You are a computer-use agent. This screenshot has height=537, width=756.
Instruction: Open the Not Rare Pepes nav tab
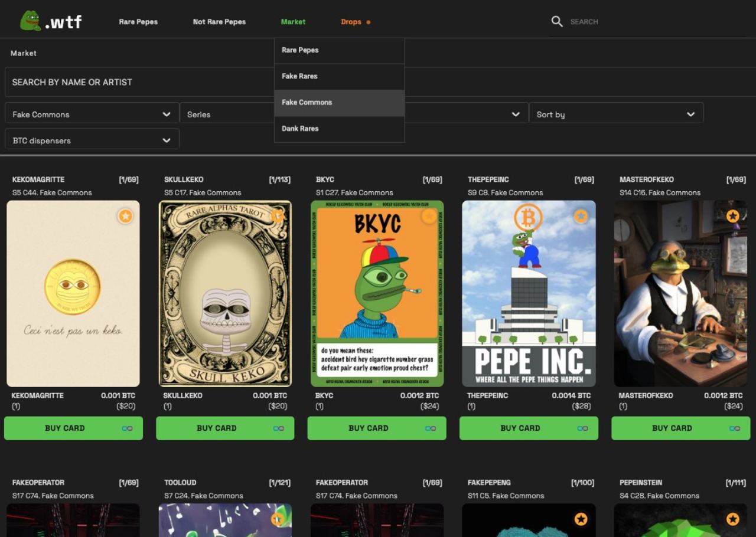(x=219, y=22)
